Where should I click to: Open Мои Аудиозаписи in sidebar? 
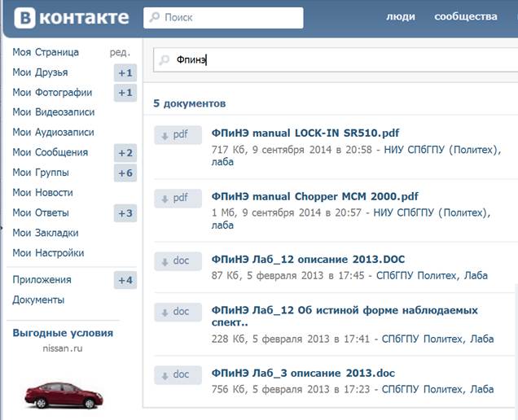pos(53,133)
